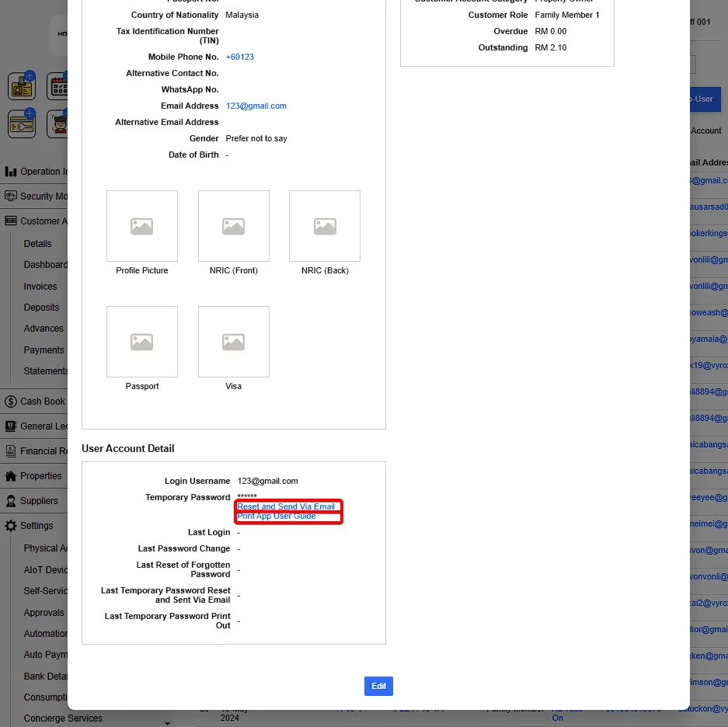This screenshot has width=728, height=727.
Task: Click Reset and Send Via Email link
Action: [x=286, y=506]
